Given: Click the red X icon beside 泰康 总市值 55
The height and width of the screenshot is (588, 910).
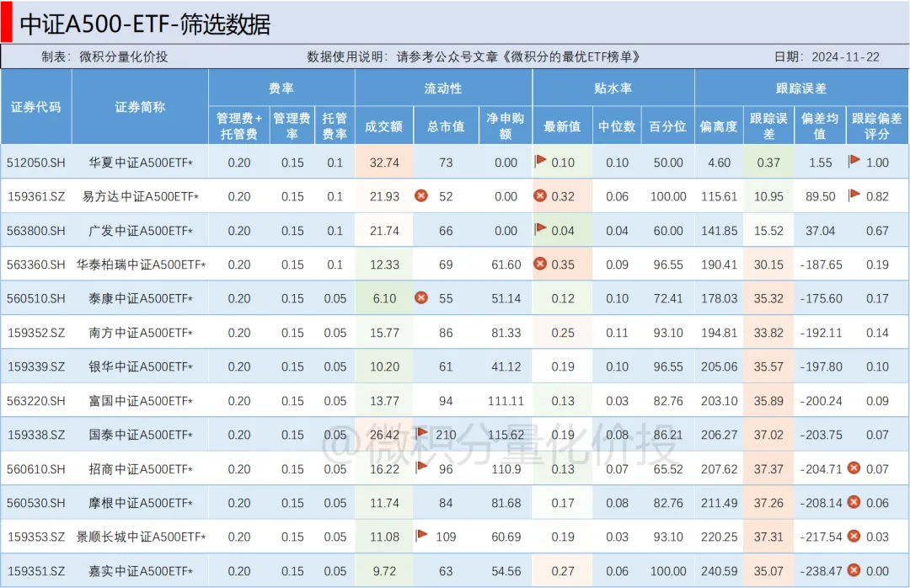Looking at the screenshot, I should pyautogui.click(x=421, y=298).
